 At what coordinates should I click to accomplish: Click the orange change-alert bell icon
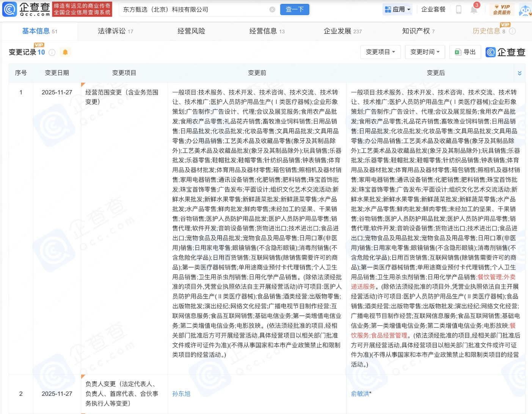click(65, 52)
